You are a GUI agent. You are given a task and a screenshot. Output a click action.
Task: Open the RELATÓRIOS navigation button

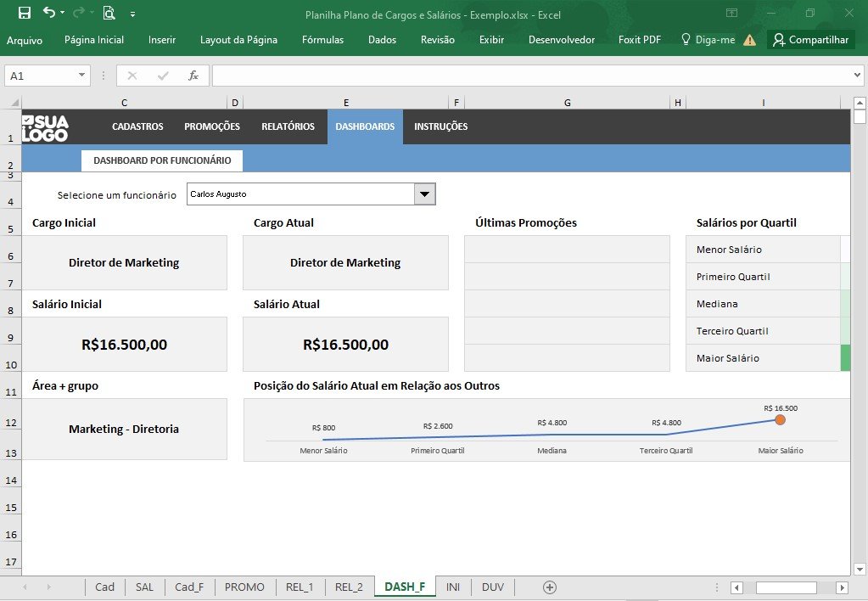[x=288, y=126]
